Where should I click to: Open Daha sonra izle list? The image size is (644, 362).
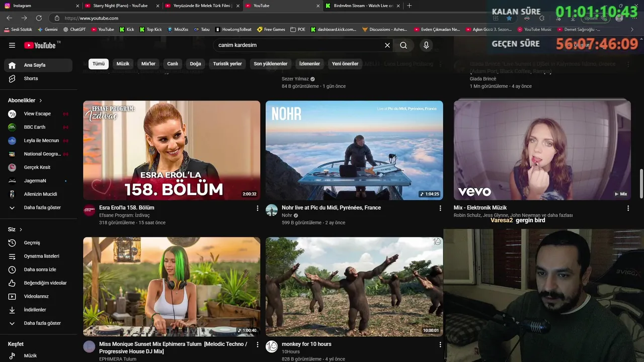[39, 269]
